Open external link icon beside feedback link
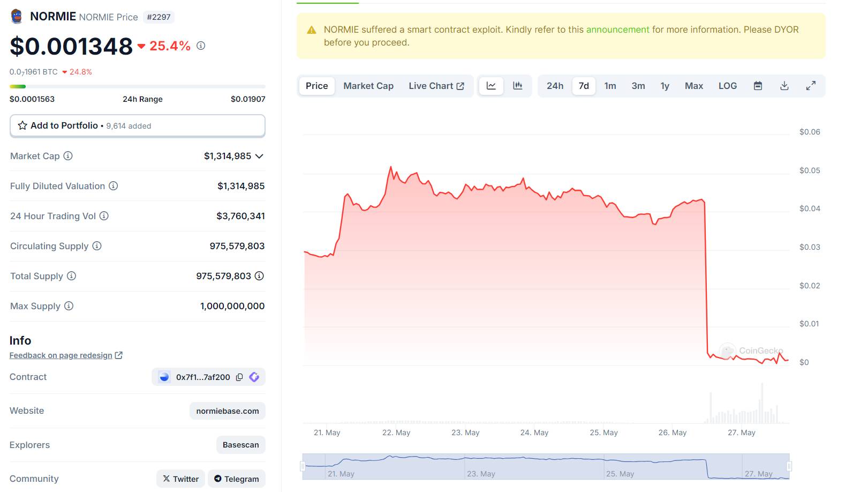This screenshot has height=492, width=868. click(x=119, y=355)
